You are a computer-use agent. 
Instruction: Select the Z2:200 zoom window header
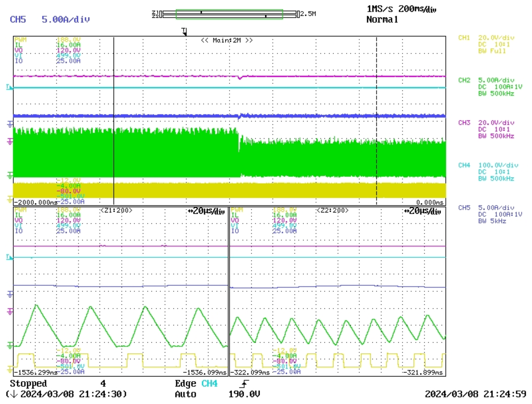(332, 210)
